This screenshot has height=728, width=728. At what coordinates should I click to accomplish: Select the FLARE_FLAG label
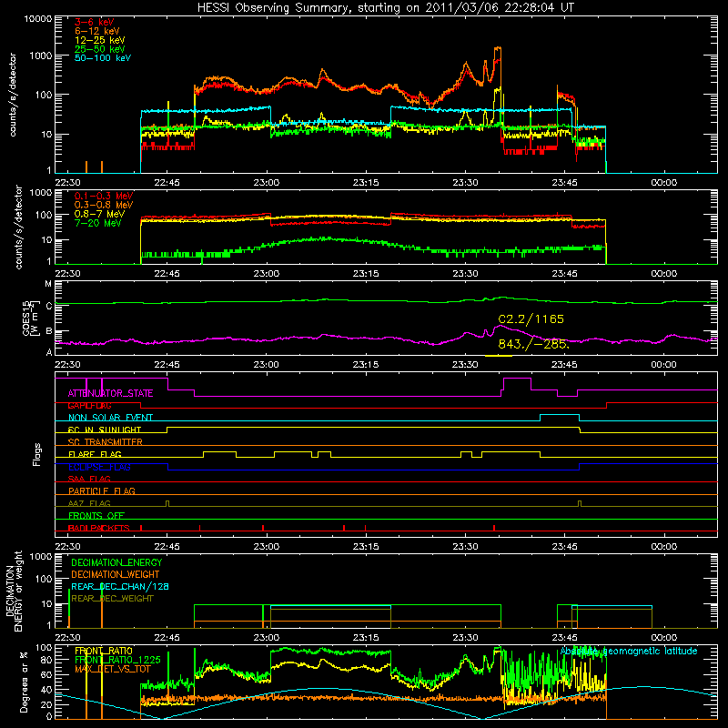pyautogui.click(x=95, y=454)
